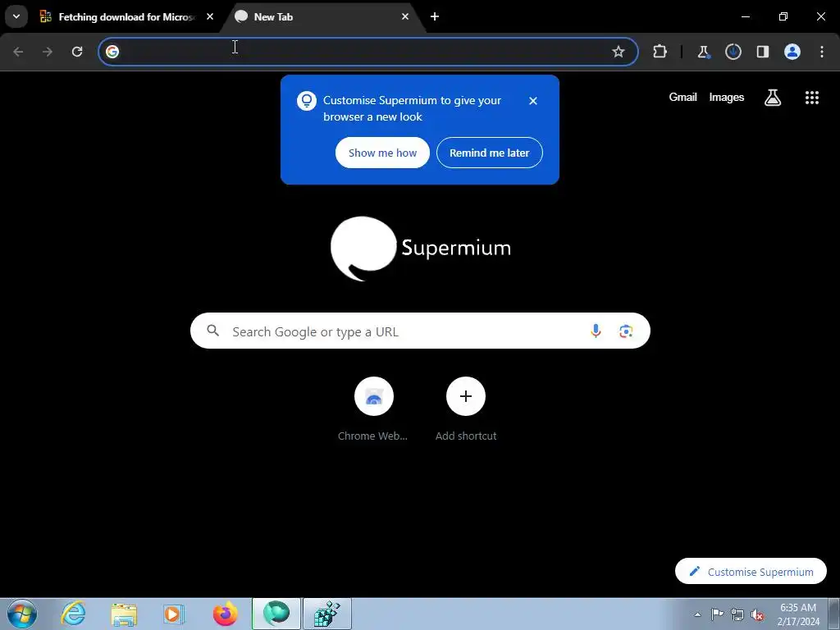The width and height of the screenshot is (840, 630).
Task: Close the Fetching download tab
Action: point(210,17)
